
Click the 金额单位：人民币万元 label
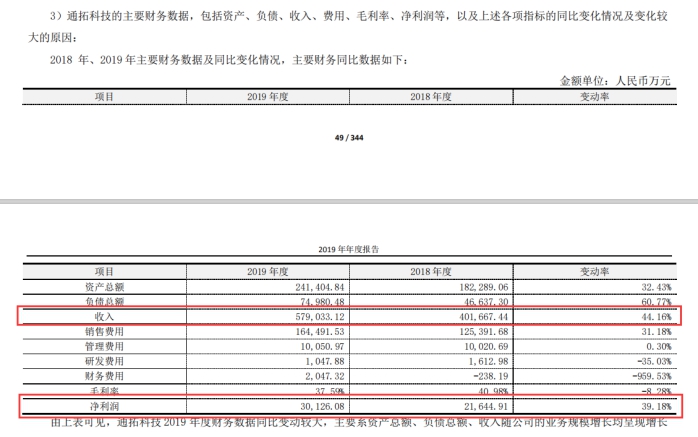(615, 81)
